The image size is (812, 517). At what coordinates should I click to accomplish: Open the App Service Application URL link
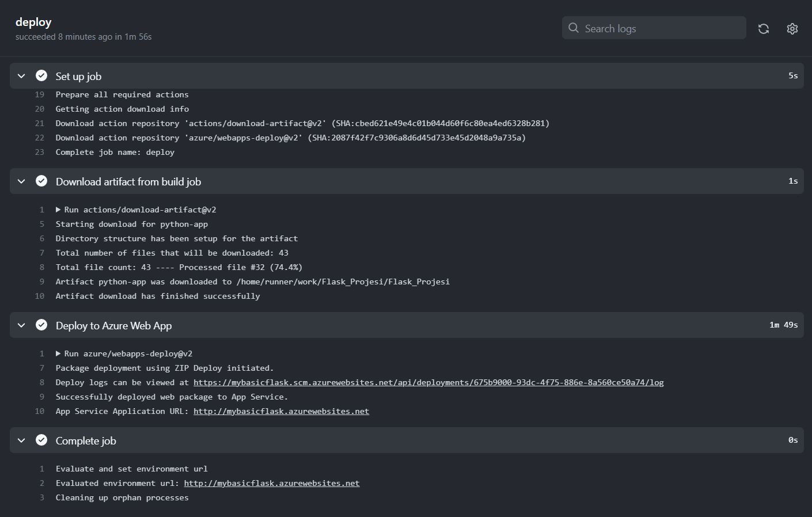coord(281,411)
